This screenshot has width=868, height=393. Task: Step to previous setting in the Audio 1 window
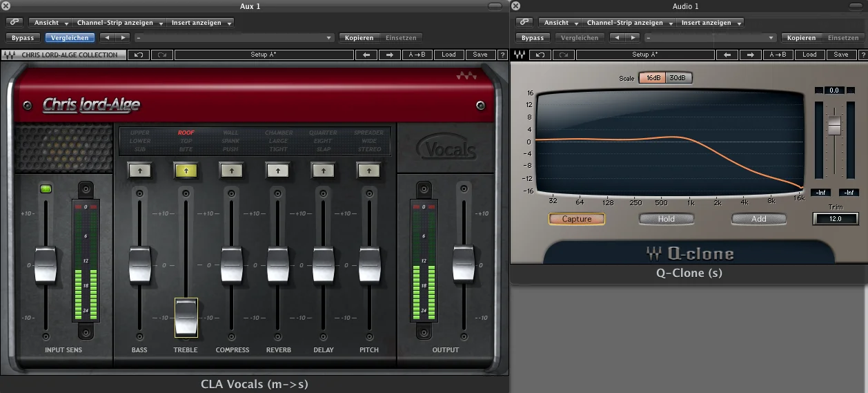coord(617,38)
